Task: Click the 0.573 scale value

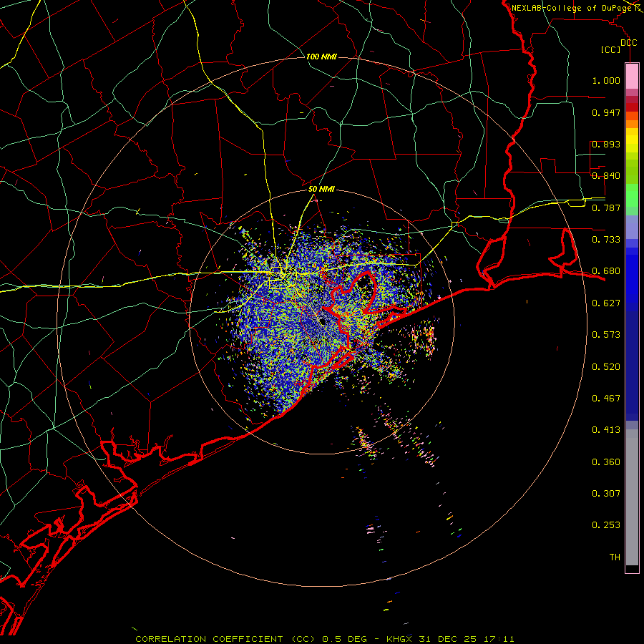Action: coord(606,335)
